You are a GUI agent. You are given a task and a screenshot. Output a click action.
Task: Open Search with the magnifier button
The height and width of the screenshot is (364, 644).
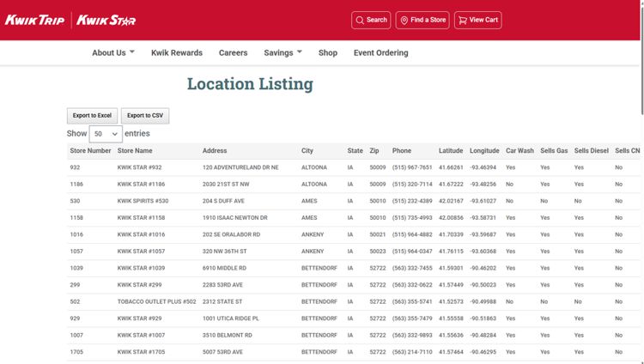[x=371, y=20]
